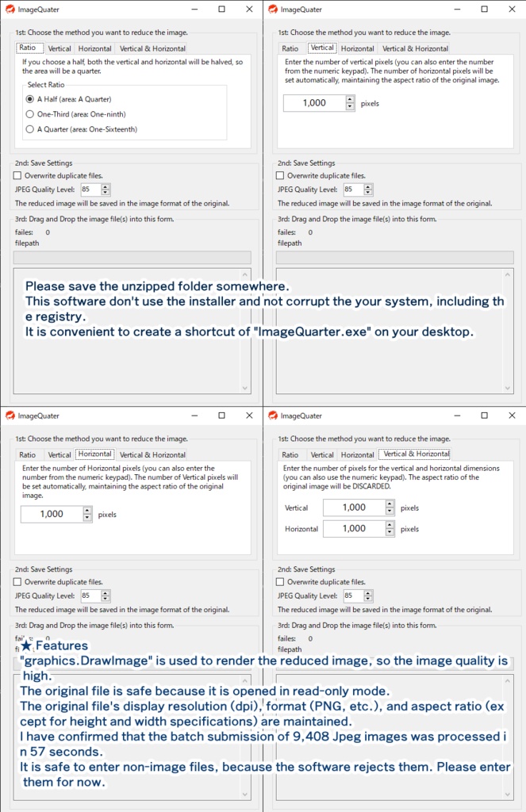Open the Ratio tab in the Vertical & Horizontal window
The width and height of the screenshot is (526, 812).
point(290,454)
